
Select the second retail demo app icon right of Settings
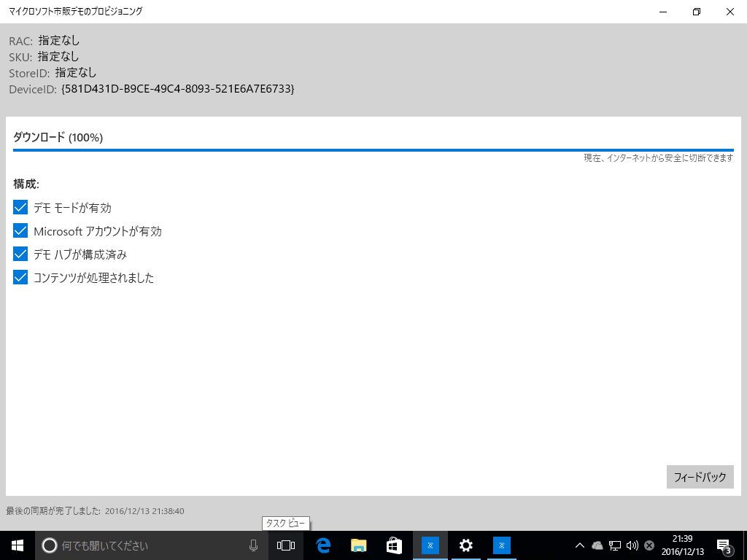pyautogui.click(x=501, y=545)
